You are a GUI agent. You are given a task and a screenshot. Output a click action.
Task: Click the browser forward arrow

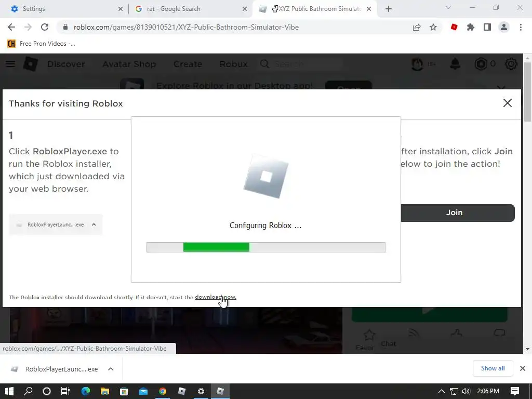[x=28, y=27]
